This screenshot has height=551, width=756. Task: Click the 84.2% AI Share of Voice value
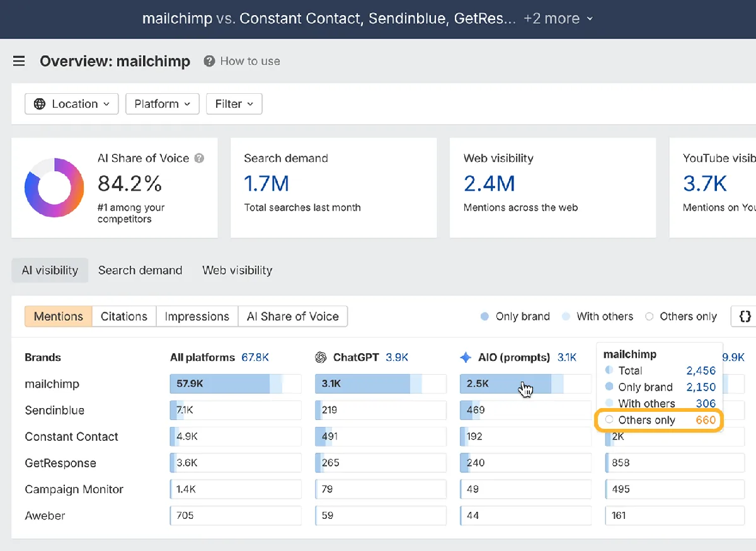point(130,183)
